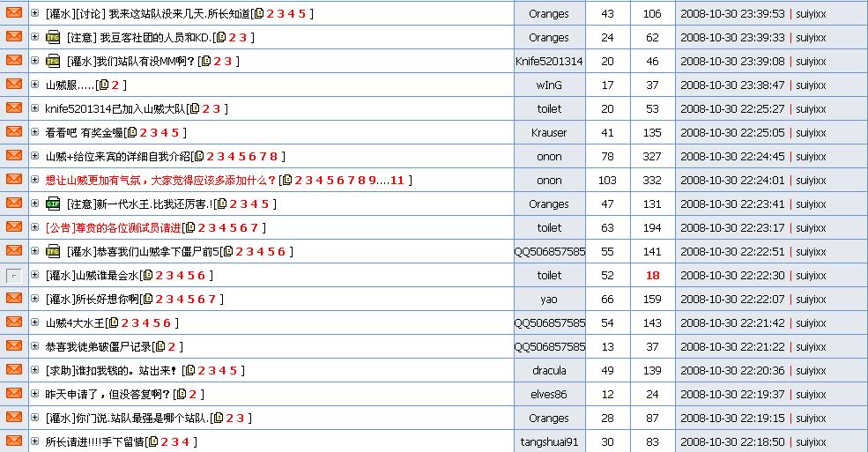Click the JPG icon on "我豆客社团的人员和KD" thread
The height and width of the screenshot is (452, 868).
[53, 37]
